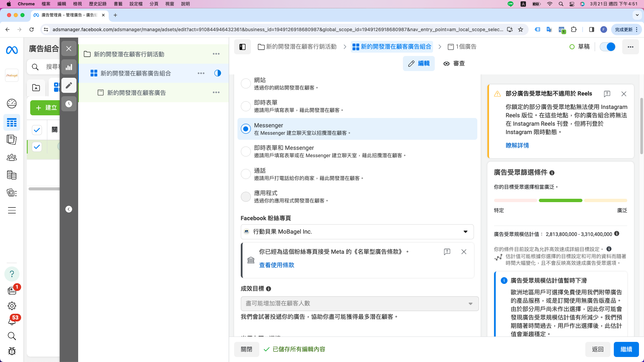Send feedback on Reels warning
644x362 pixels.
click(607, 94)
